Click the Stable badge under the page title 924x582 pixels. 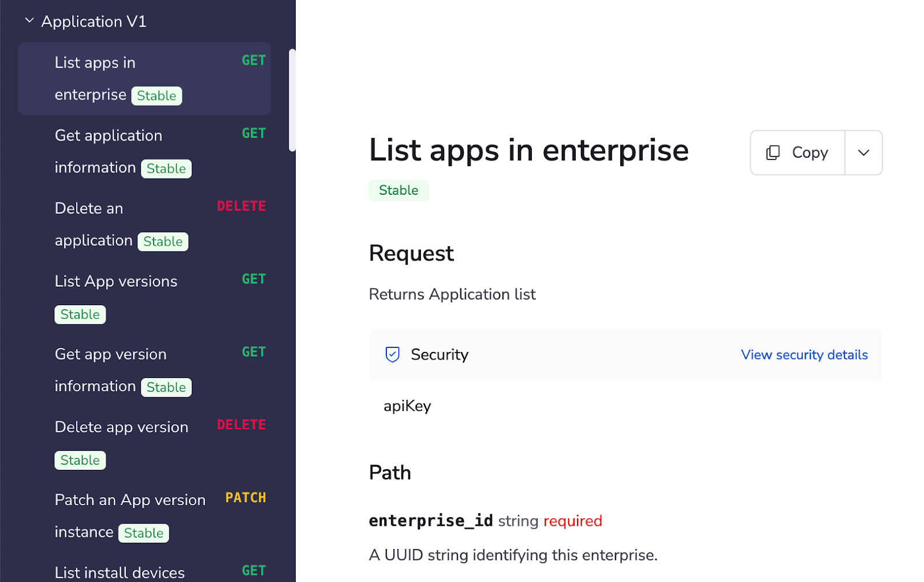398,190
